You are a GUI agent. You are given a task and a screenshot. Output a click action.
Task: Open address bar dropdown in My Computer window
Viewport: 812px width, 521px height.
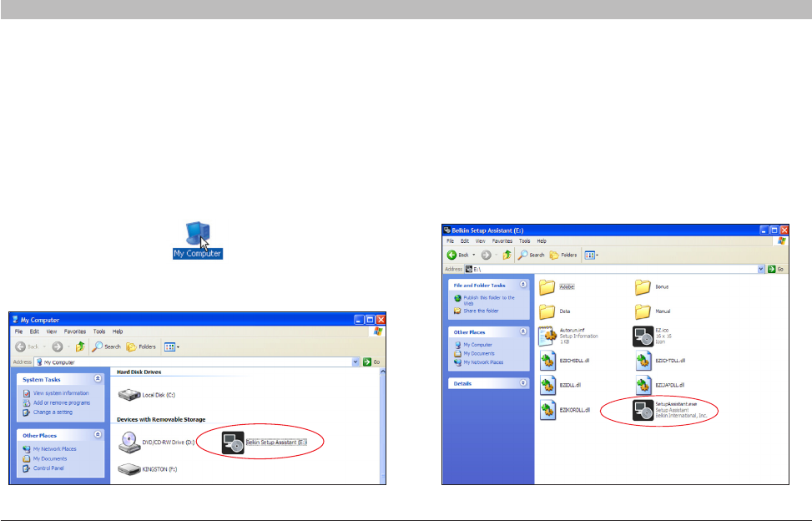(x=356, y=362)
